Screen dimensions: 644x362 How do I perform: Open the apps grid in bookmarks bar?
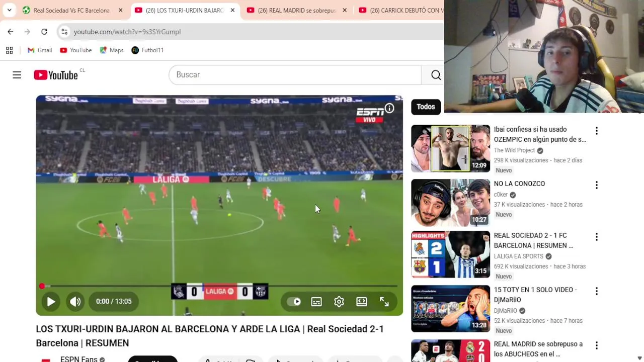point(9,50)
